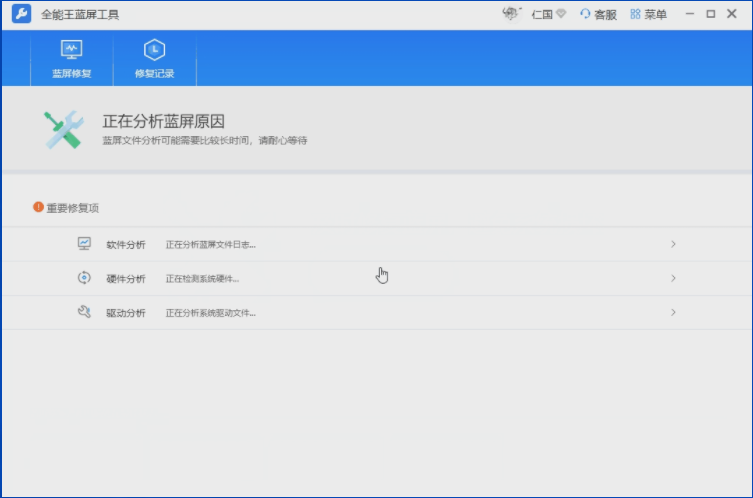Screen dimensions: 753x498
Task: Expand the 软件分析 row chevron
Action: click(673, 244)
